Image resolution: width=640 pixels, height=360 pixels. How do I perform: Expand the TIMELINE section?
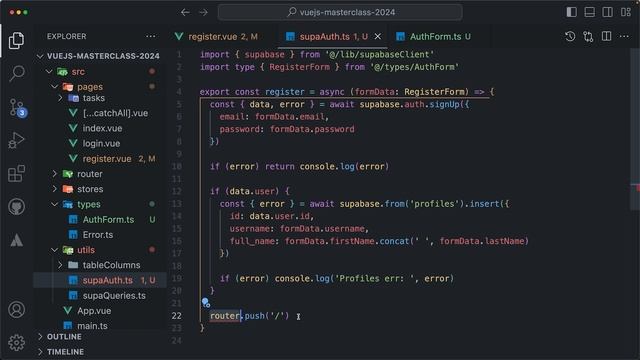click(x=100, y=352)
